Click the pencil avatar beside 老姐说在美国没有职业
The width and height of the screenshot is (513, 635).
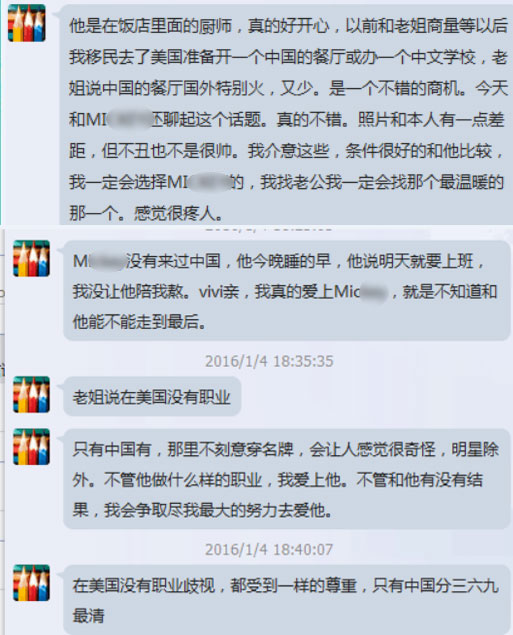click(x=31, y=394)
